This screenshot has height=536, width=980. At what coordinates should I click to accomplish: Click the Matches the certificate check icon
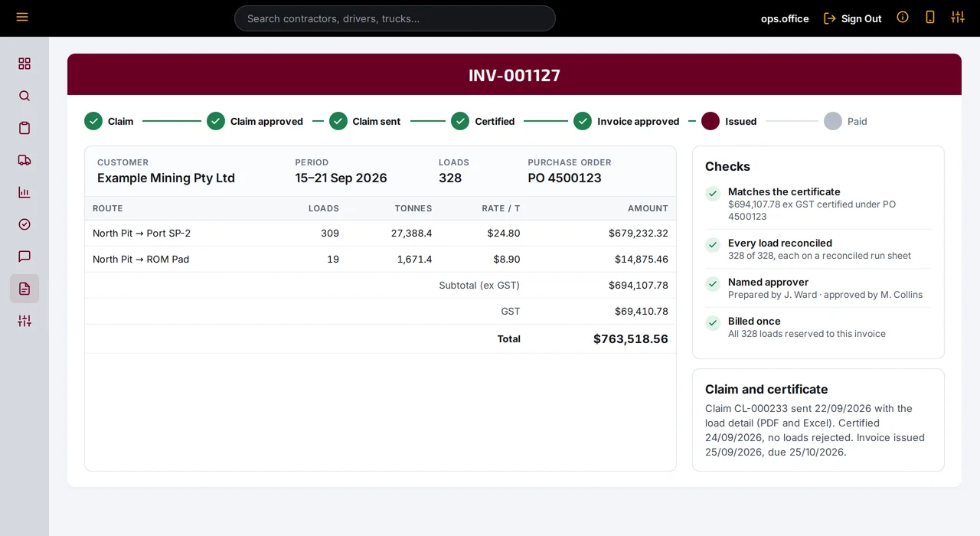tap(713, 194)
